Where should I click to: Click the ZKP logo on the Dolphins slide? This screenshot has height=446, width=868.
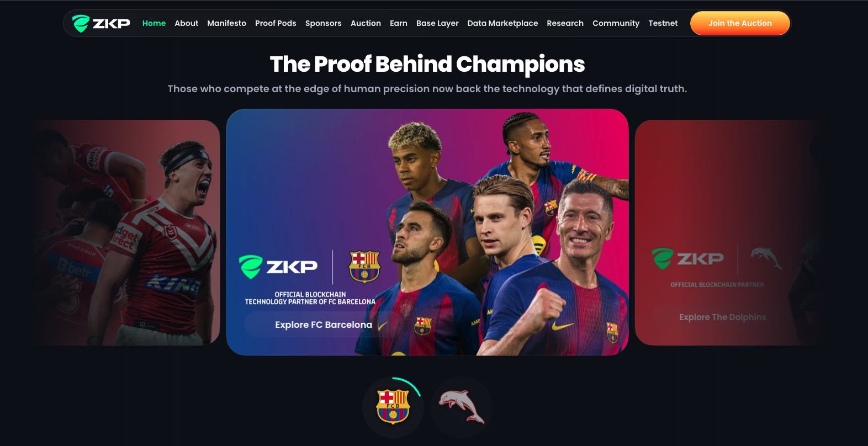pyautogui.click(x=687, y=258)
